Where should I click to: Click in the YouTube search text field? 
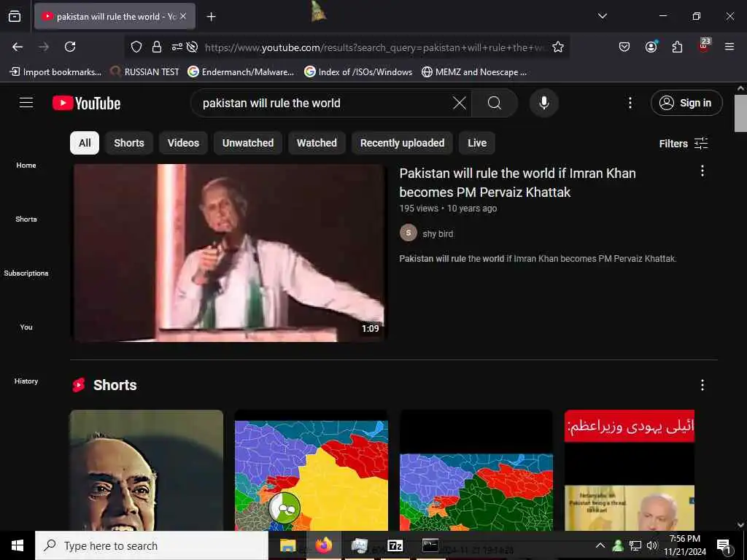coord(324,103)
